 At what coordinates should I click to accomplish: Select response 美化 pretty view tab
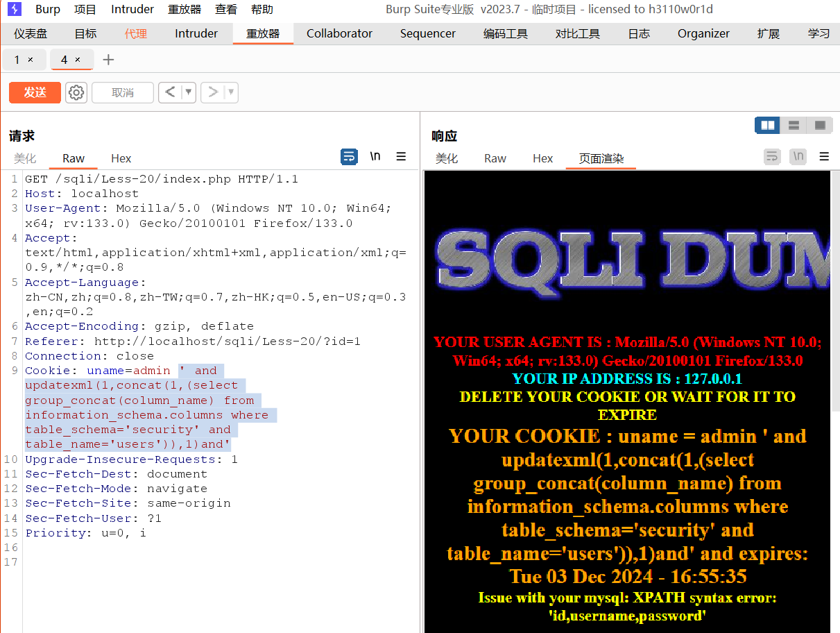[x=447, y=158]
